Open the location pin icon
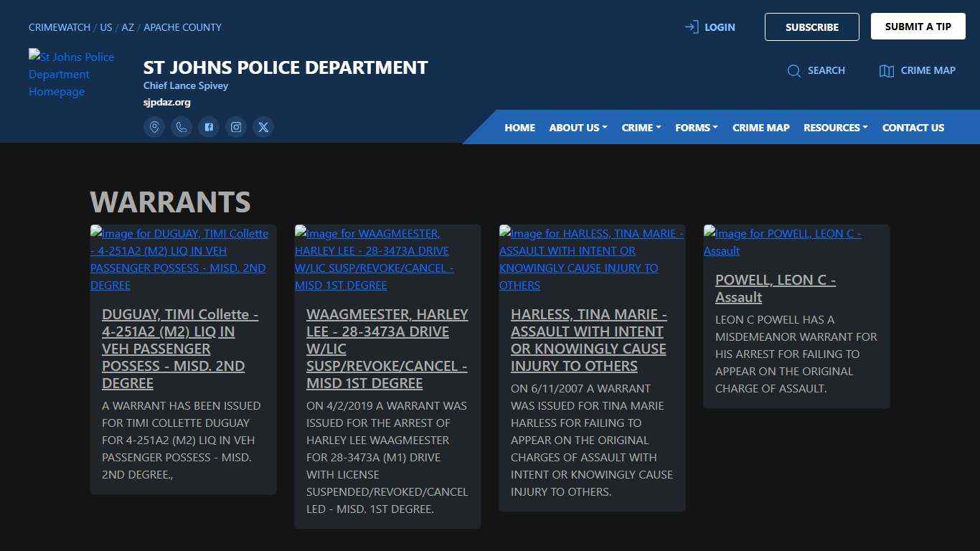This screenshot has height=551, width=980. (x=154, y=127)
